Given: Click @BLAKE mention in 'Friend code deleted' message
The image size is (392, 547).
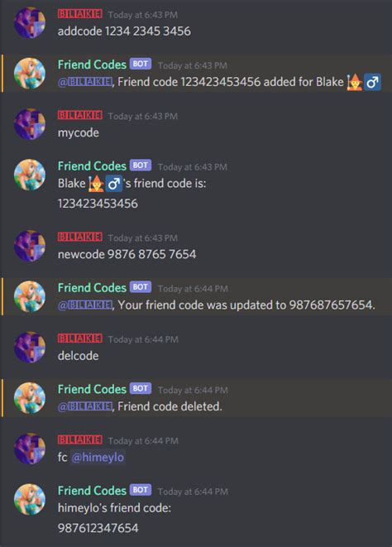Looking at the screenshot, I should pyautogui.click(x=85, y=406).
